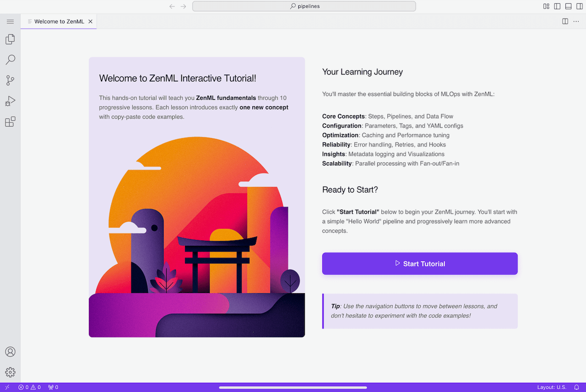The image size is (586, 392).
Task: Open the hamburger application menu
Action: click(x=10, y=21)
